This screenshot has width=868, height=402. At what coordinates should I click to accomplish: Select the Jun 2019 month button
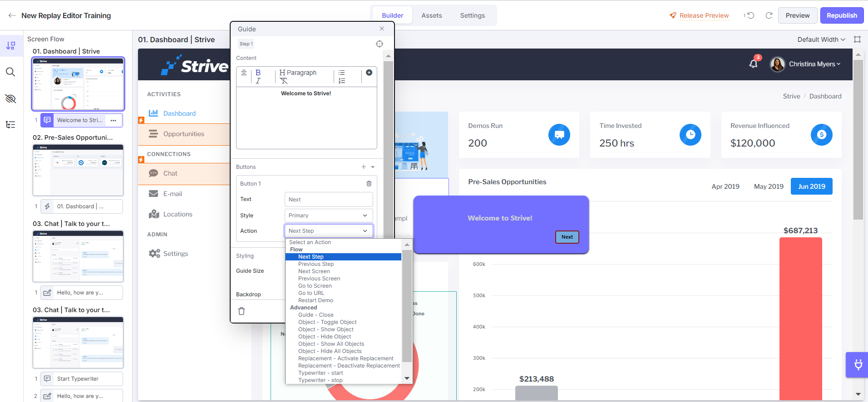tap(811, 186)
